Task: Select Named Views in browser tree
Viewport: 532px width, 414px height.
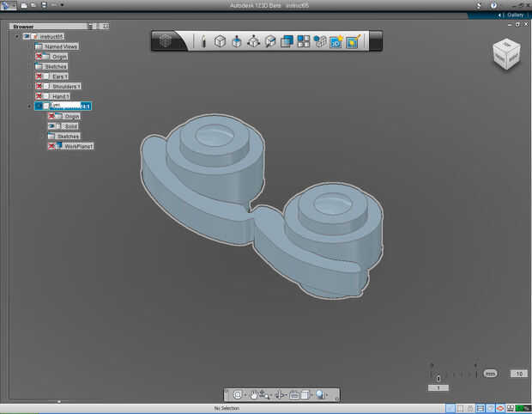Action: [61, 46]
